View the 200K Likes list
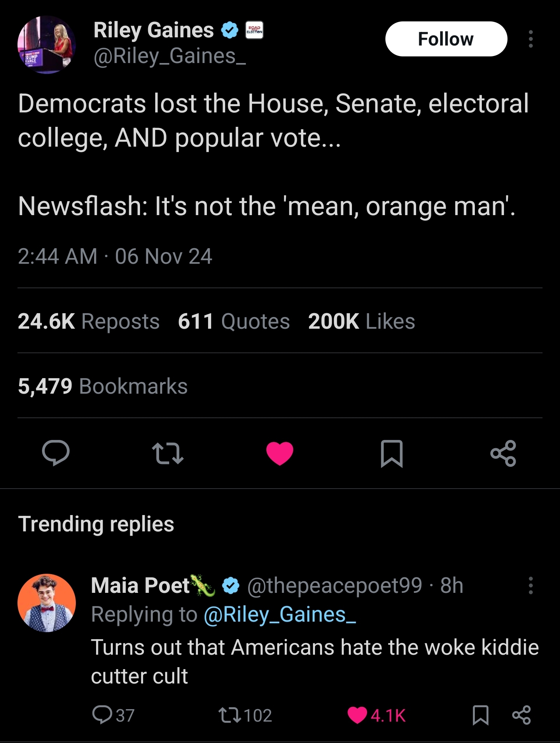 pyautogui.click(x=361, y=321)
